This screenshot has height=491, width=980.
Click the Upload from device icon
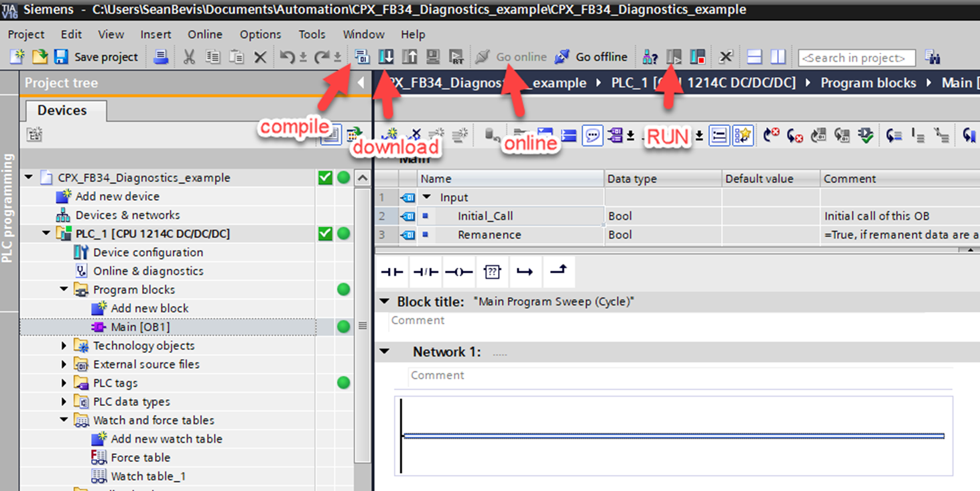point(410,57)
